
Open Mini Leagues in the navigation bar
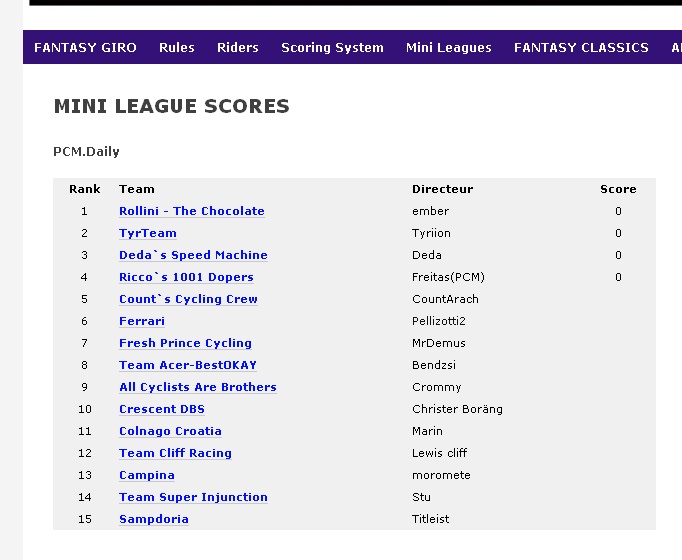[x=449, y=47]
